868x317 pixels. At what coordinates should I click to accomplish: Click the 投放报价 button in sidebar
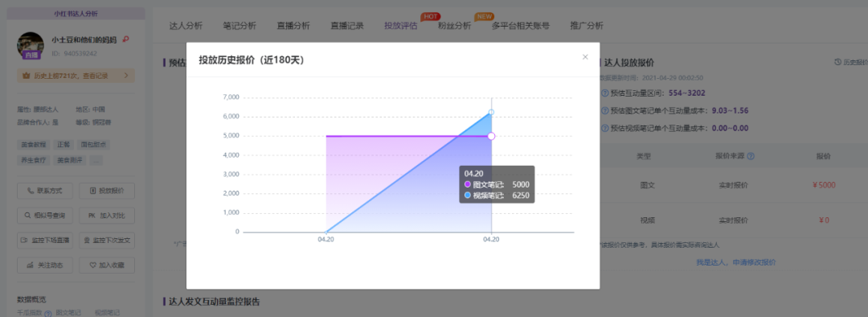pyautogui.click(x=107, y=191)
